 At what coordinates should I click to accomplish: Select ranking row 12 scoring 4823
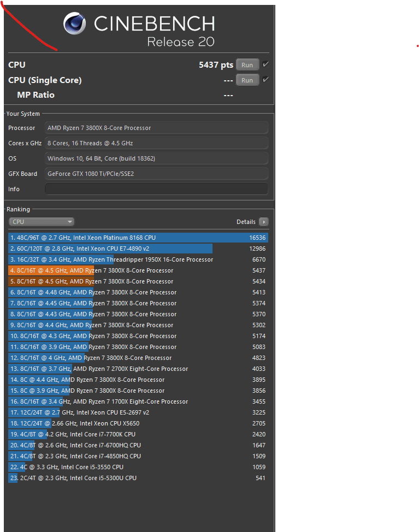point(138,358)
